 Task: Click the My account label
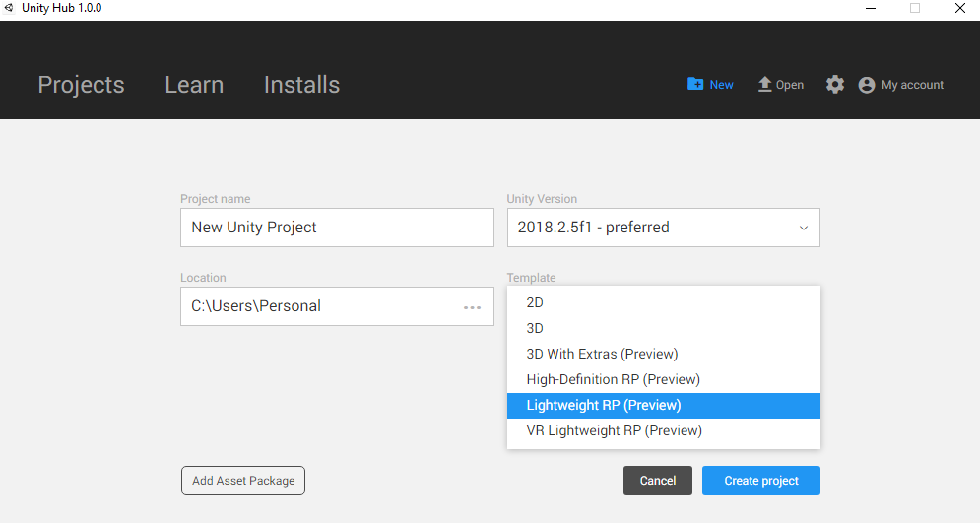pos(912,85)
